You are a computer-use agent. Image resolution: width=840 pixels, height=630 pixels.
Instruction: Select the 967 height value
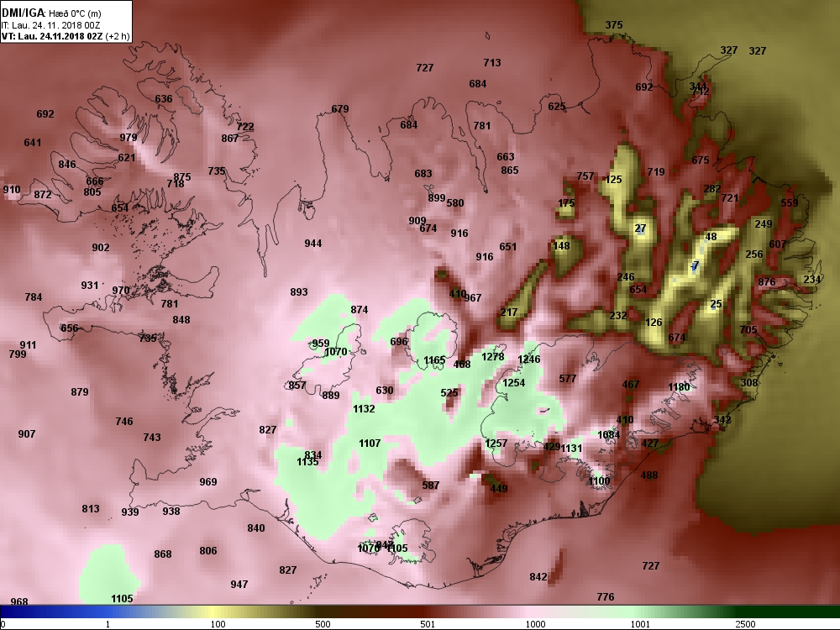coord(472,298)
